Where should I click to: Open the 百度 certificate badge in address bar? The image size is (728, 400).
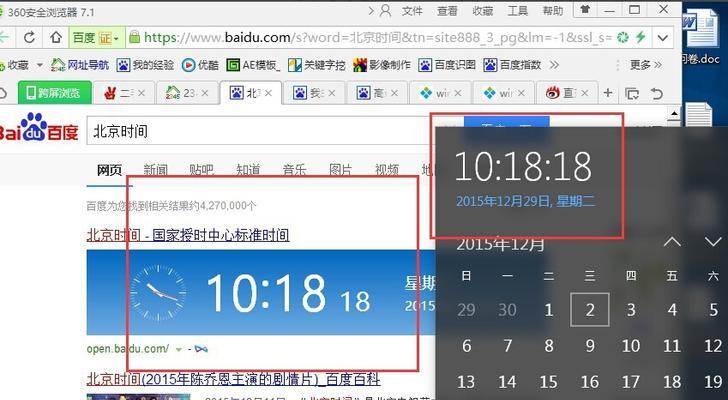coord(97,38)
